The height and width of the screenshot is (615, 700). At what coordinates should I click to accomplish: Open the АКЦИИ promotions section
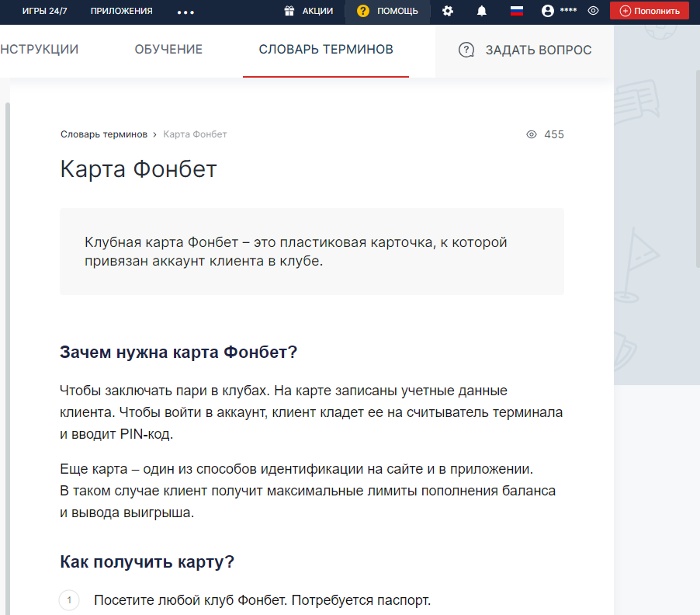pos(317,11)
